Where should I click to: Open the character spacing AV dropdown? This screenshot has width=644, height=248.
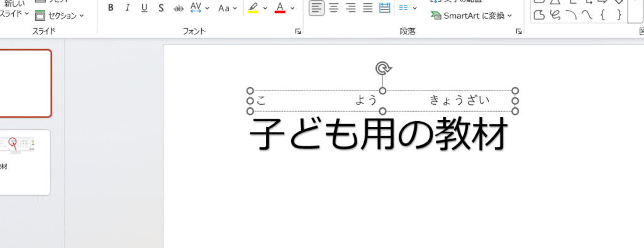[x=200, y=8]
